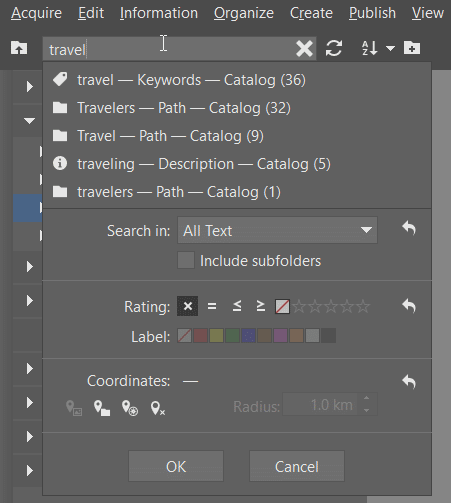The image size is (451, 503).
Task: Toggle the rating equals (=) operator
Action: coord(212,306)
